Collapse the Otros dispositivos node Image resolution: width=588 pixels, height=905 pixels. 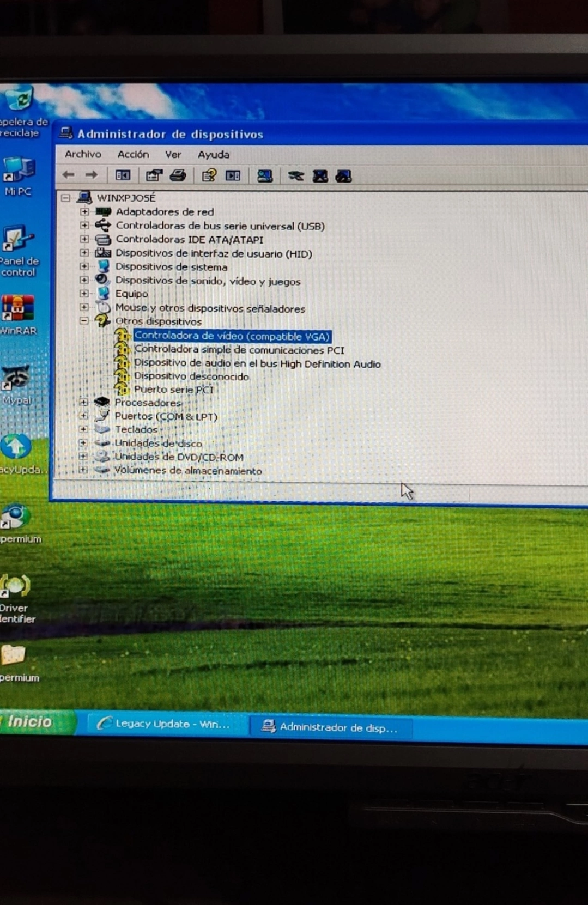(x=84, y=321)
